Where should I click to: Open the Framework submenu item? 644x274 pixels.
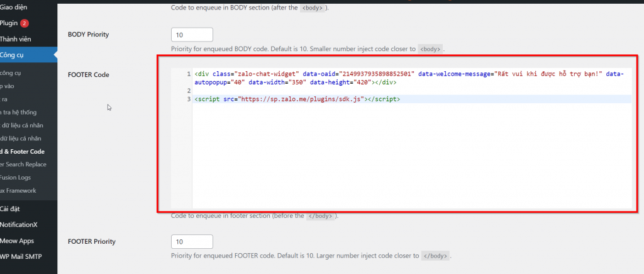tap(18, 191)
